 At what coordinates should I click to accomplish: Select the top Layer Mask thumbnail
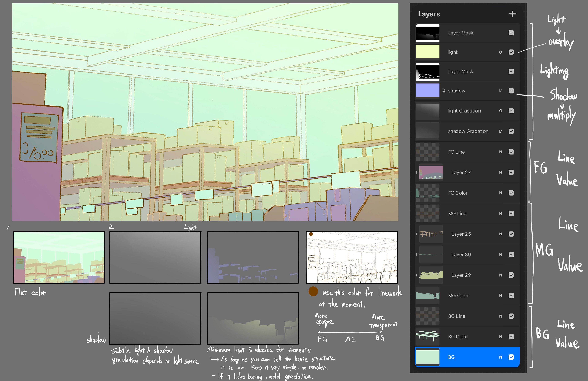pyautogui.click(x=428, y=33)
